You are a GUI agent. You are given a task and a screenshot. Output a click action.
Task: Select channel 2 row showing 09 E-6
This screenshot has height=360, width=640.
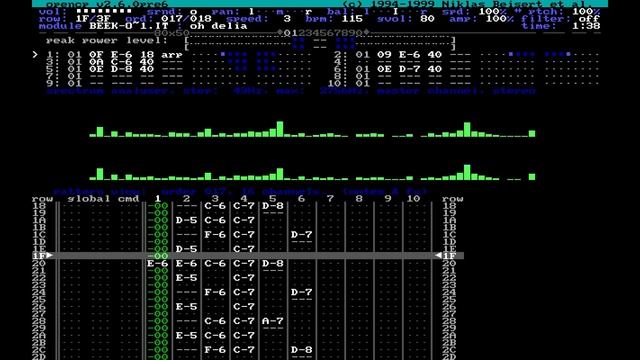point(467,55)
